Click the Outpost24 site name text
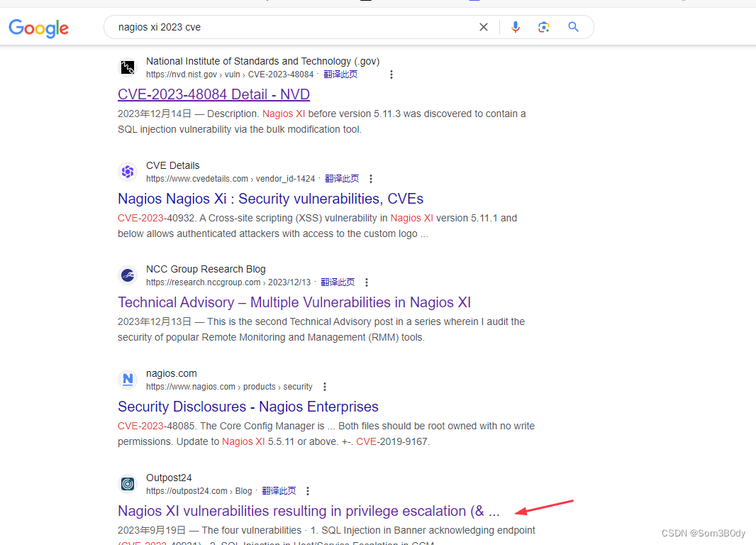Image resolution: width=756 pixels, height=545 pixels. 169,478
